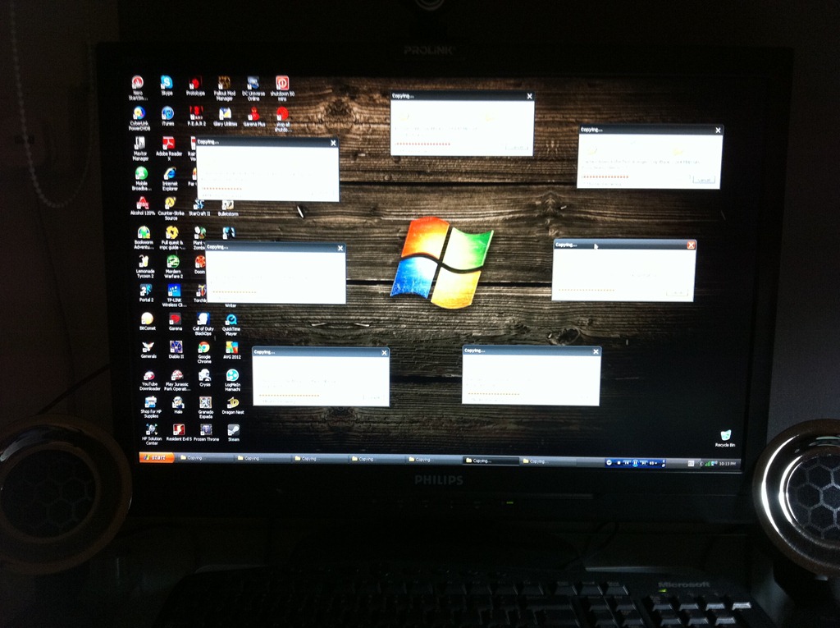Open YouTube Downloader icon
Screen dimensions: 840x628
coord(149,380)
